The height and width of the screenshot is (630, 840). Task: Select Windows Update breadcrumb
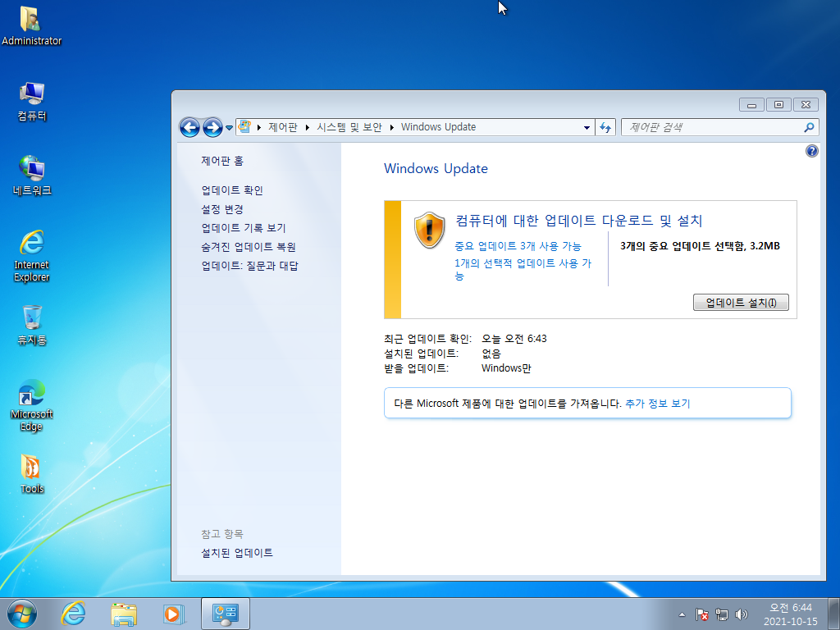[438, 127]
